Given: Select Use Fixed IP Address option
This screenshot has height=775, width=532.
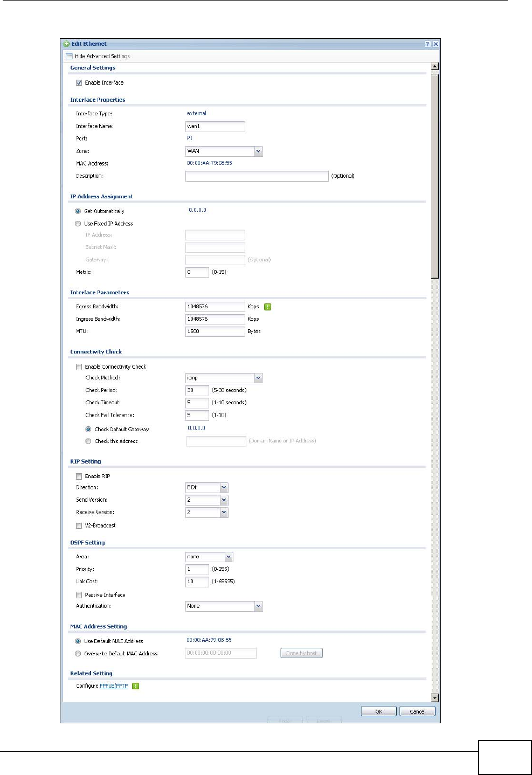Looking at the screenshot, I should click(x=78, y=224).
